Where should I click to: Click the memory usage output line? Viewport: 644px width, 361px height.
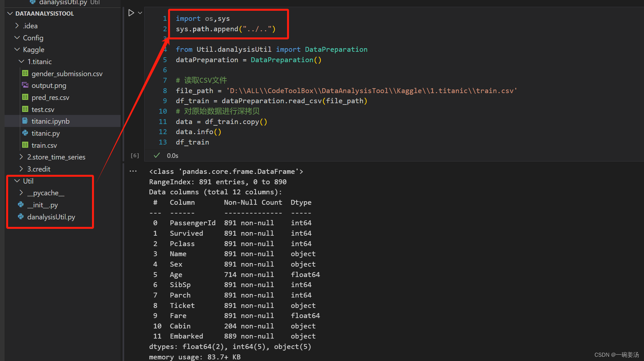click(x=195, y=357)
